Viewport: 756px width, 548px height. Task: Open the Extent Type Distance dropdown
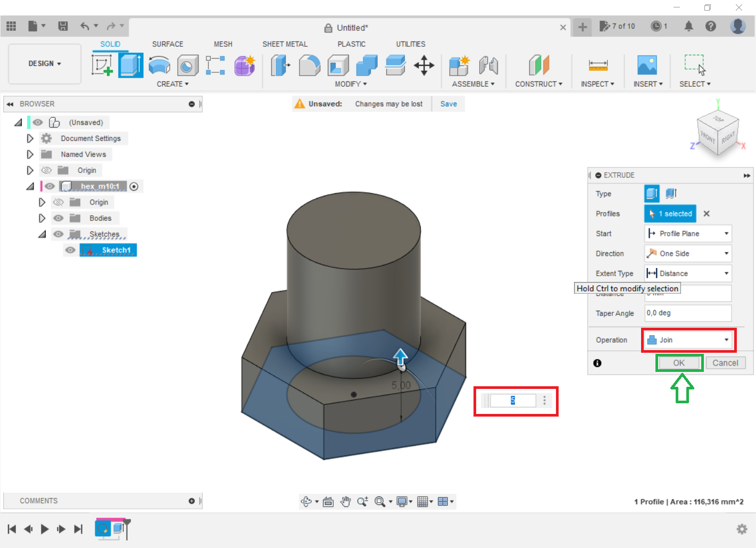coord(687,273)
